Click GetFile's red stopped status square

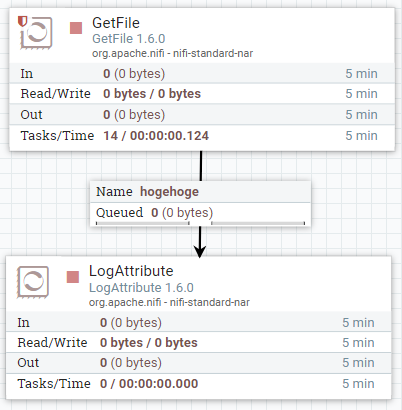[76, 28]
